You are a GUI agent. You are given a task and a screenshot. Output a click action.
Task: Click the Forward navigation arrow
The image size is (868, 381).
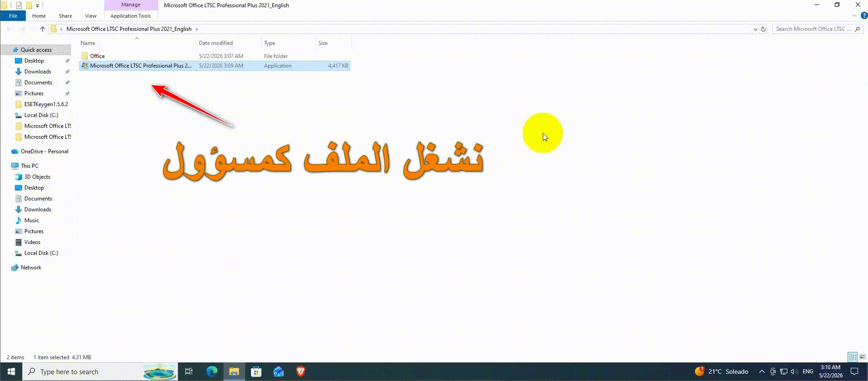click(x=23, y=29)
